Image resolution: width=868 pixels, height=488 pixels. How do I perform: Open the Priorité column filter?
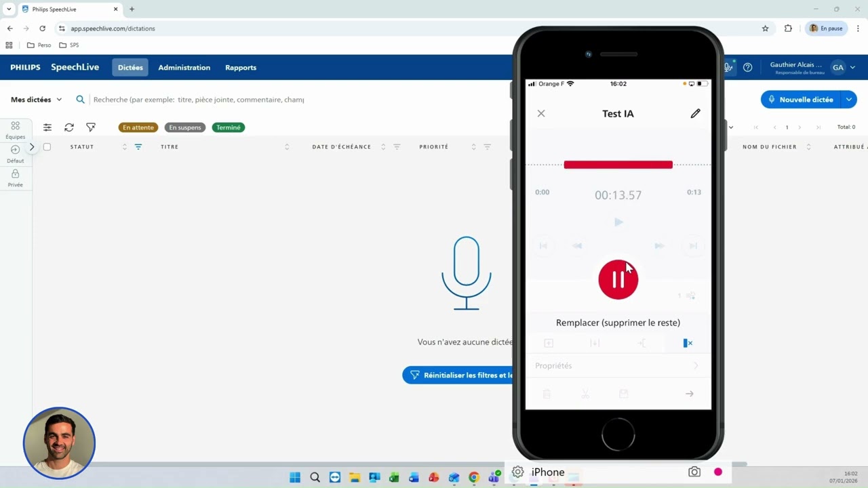tap(487, 147)
